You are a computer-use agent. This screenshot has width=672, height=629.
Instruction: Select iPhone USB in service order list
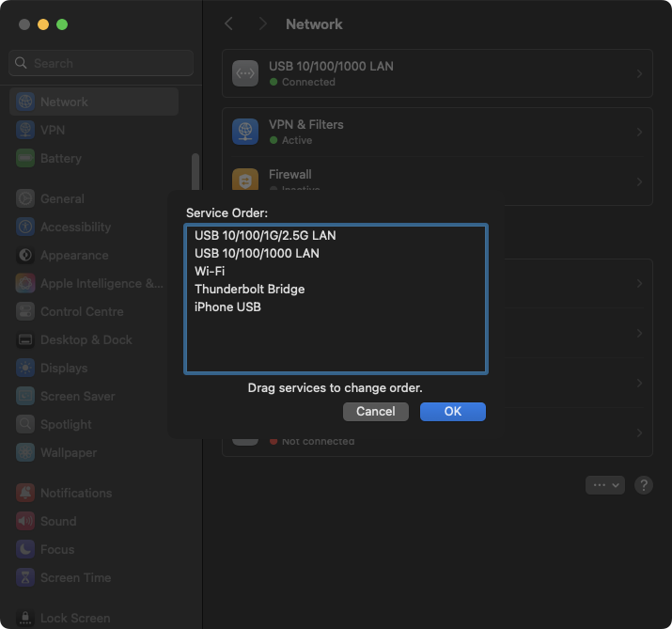point(336,307)
